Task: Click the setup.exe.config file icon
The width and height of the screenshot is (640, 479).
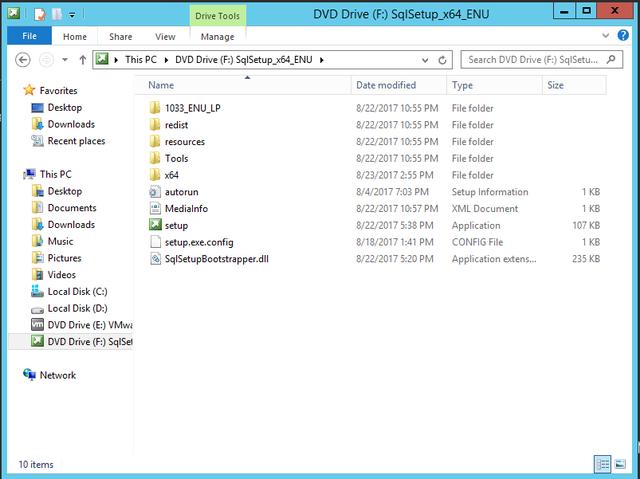Action: coord(155,242)
